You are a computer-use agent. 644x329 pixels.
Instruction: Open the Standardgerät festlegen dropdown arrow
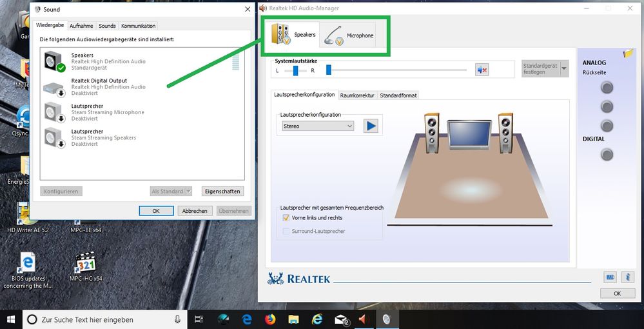(564, 68)
